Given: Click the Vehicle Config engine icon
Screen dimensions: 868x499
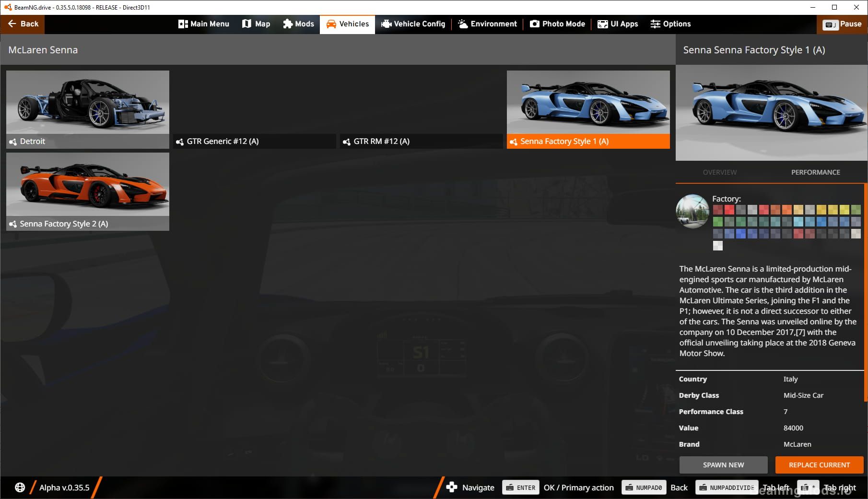Looking at the screenshot, I should point(386,24).
